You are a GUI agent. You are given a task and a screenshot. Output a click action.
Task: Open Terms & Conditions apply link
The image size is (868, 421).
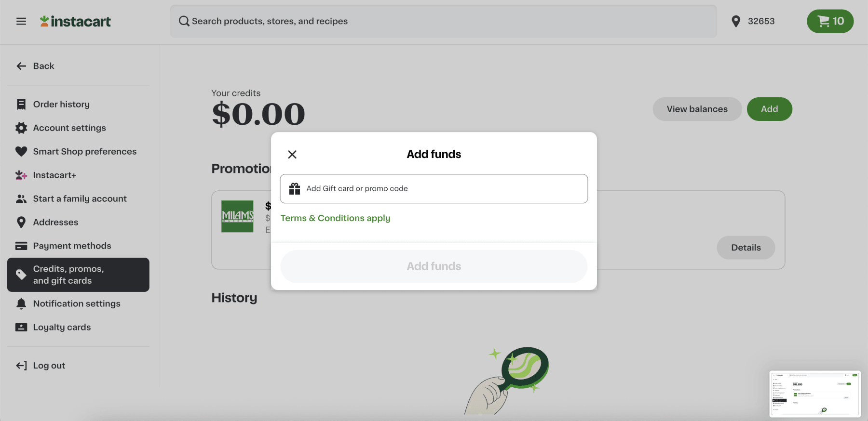(x=335, y=218)
